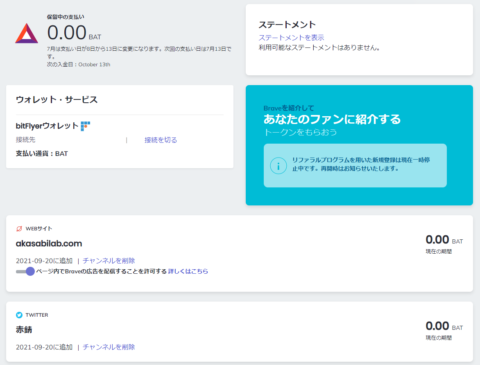Viewport: 480px width, 365px height.
Task: Click the website channel icon above akasabilab.com
Action: [x=19, y=229]
